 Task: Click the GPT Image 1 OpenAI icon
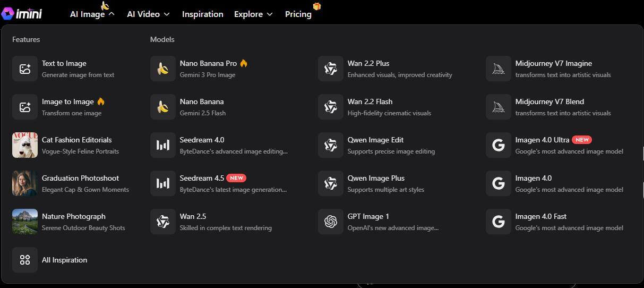[331, 222]
